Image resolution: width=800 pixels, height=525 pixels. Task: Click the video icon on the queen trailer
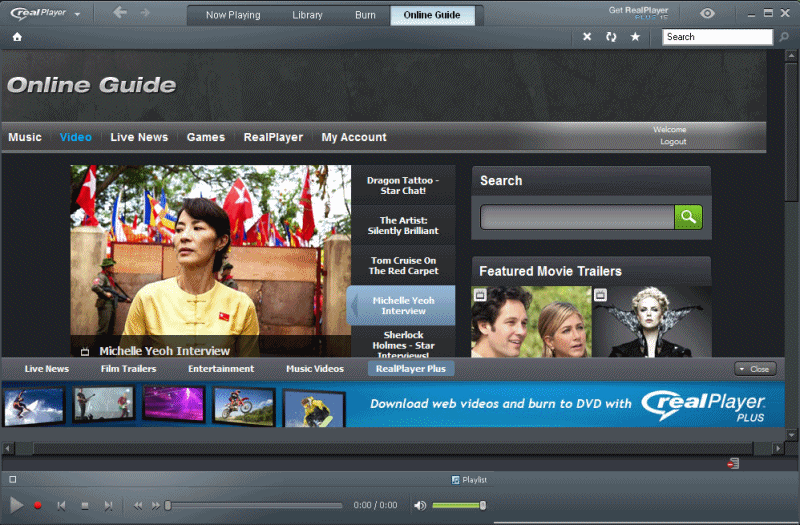point(601,295)
